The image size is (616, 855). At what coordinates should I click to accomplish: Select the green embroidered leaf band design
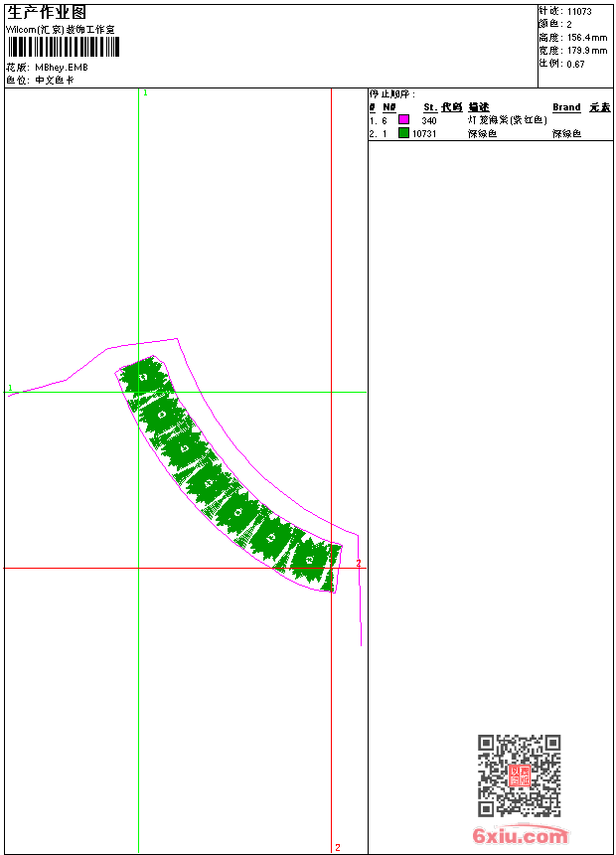coord(229,473)
